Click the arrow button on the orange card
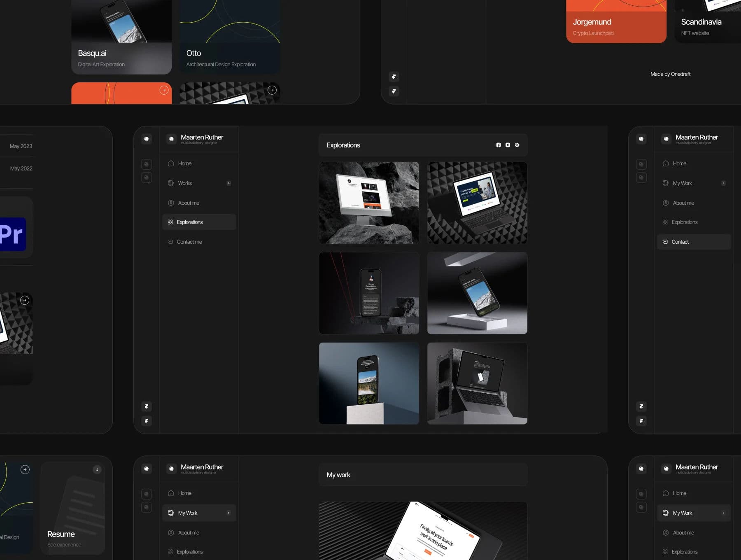 (x=164, y=90)
